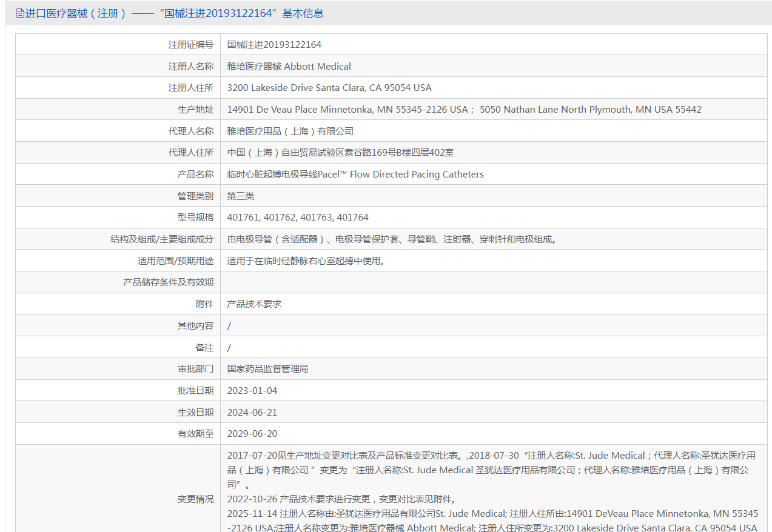This screenshot has width=772, height=532.
Task: Click registrant name 雅培医疗器械 Abbott Medical
Action: click(x=289, y=66)
